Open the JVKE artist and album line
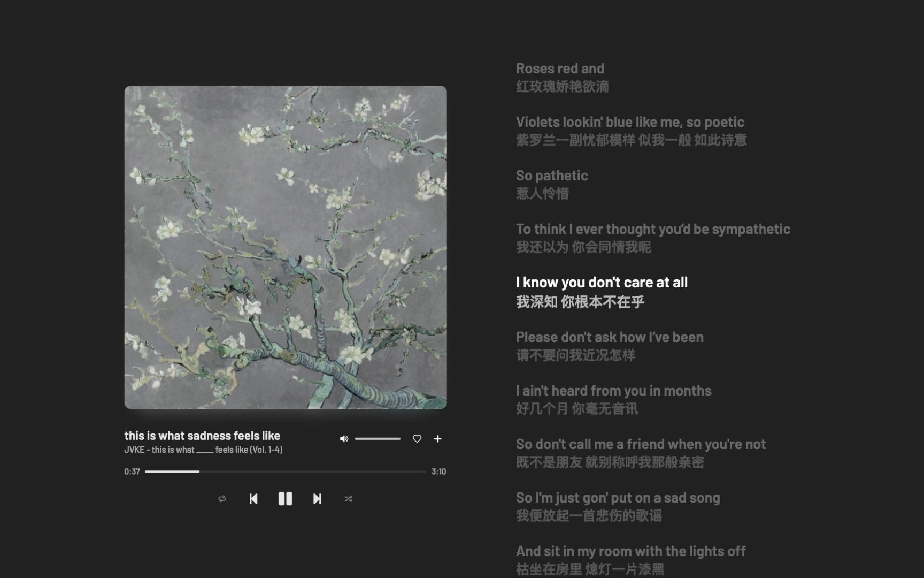Screen dimensions: 924x578 (203, 450)
